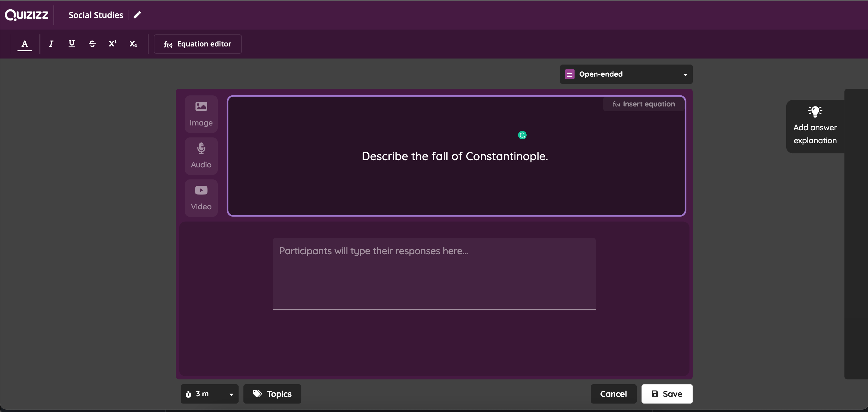Open the Equation editor

(x=198, y=44)
